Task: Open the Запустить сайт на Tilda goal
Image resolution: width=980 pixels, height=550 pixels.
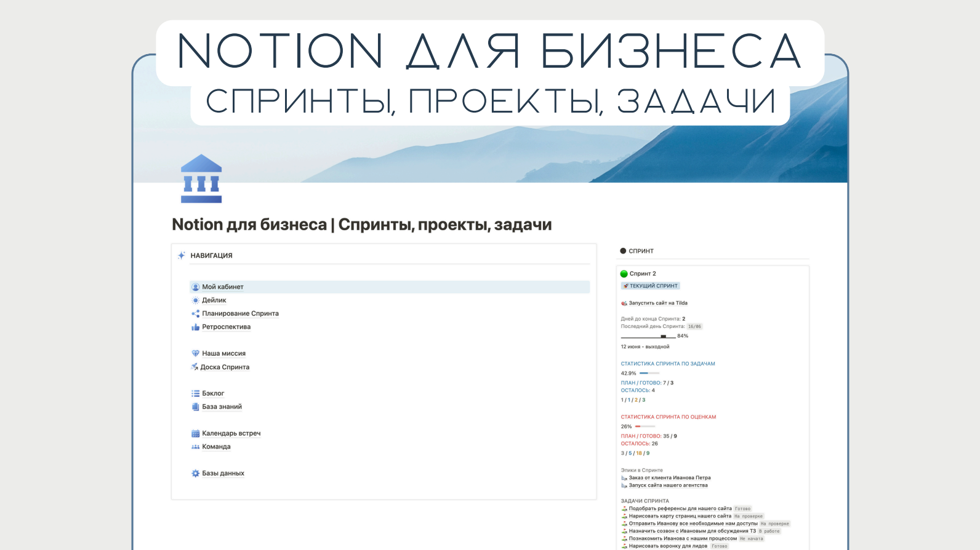Action: 657,303
